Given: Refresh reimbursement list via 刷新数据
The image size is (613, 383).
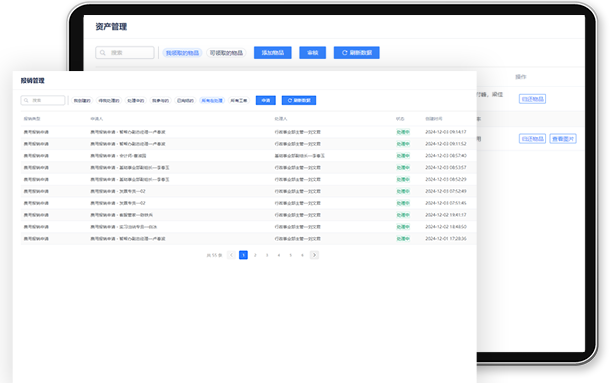Looking at the screenshot, I should tap(299, 100).
